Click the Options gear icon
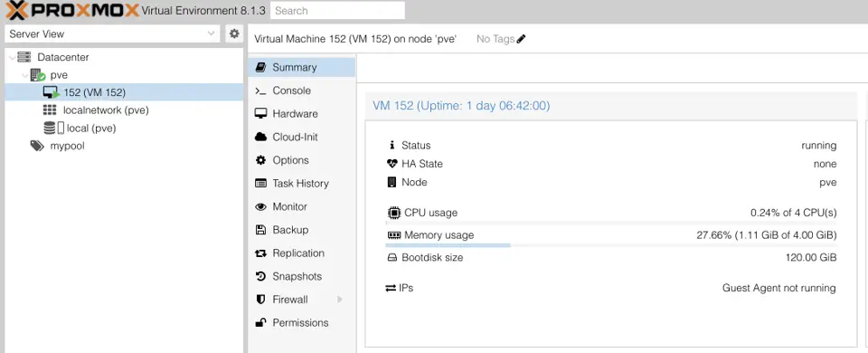Screen dimensions: 868x353 coord(260,160)
